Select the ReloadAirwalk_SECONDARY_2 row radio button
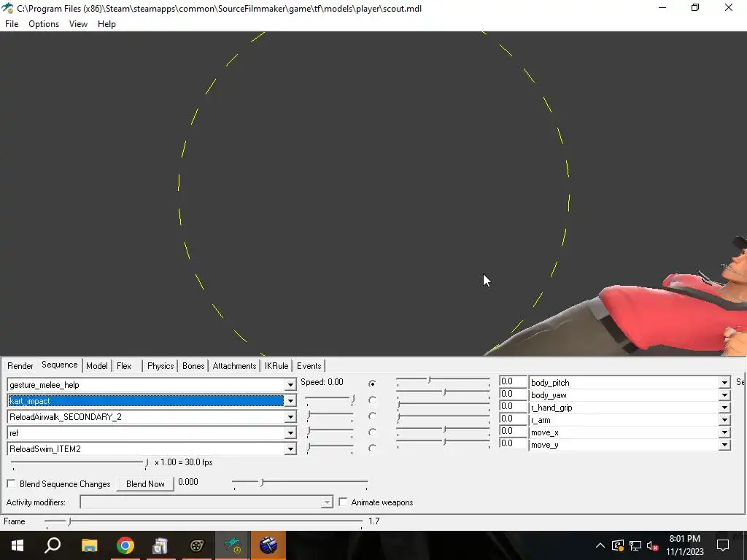 click(372, 416)
